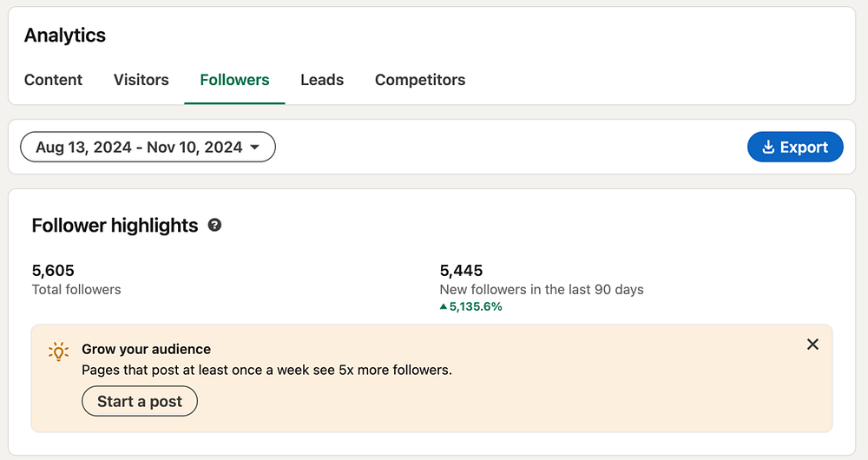Click the Start a post button
Screen dimensions: 868x460
click(x=140, y=402)
